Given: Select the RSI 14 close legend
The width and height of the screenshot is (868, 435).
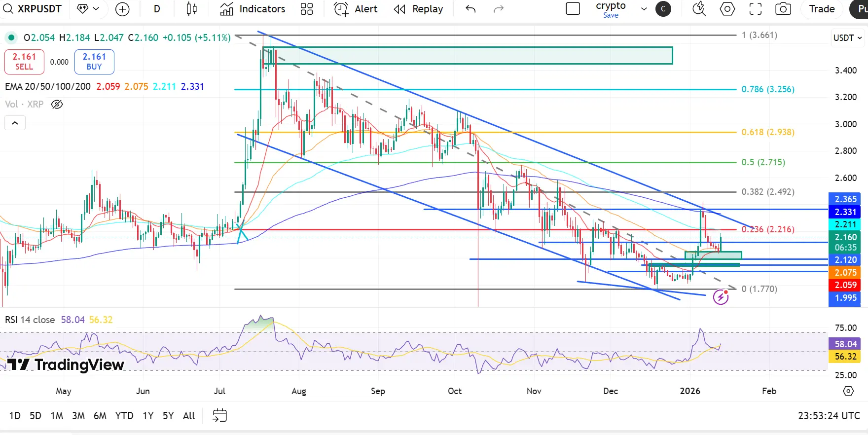Looking at the screenshot, I should (30, 320).
